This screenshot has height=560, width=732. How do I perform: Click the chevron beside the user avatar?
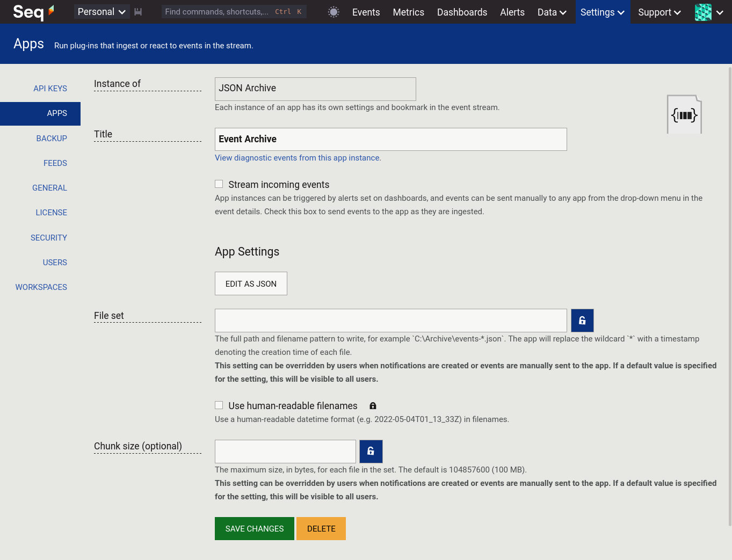(x=720, y=12)
